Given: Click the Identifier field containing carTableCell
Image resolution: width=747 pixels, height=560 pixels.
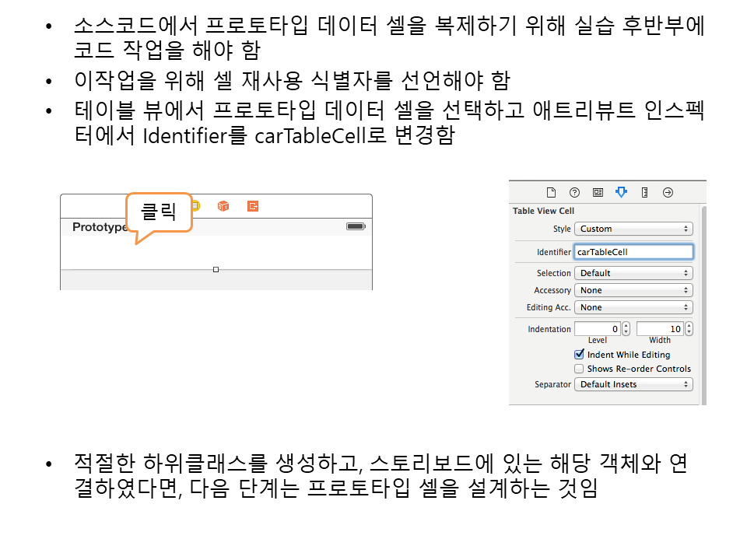Looking at the screenshot, I should tap(633, 252).
